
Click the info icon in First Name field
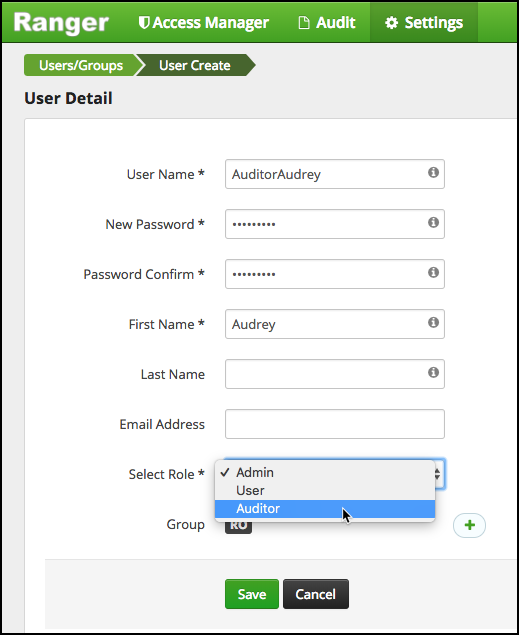[433, 322]
